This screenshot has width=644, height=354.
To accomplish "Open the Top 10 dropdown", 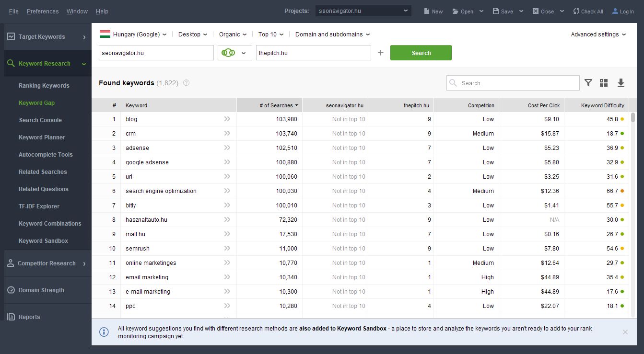I will point(270,34).
